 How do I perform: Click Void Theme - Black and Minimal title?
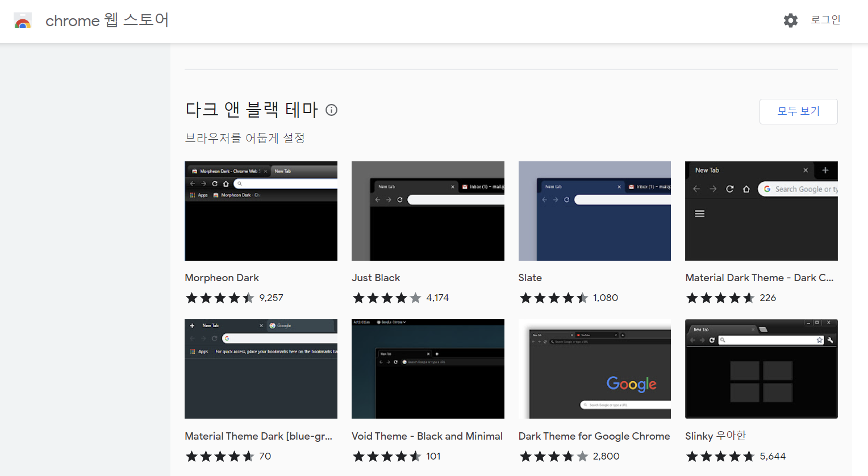(x=427, y=436)
